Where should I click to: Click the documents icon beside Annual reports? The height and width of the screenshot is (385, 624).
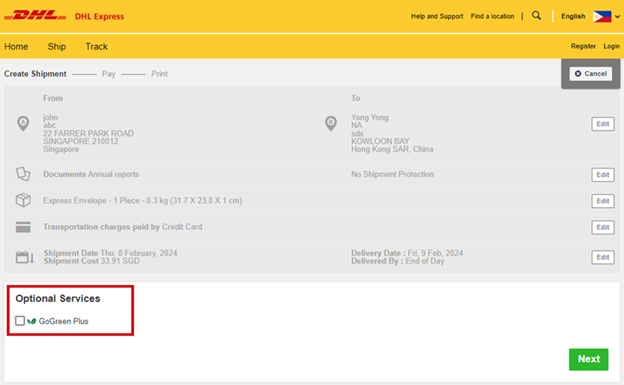(x=23, y=174)
